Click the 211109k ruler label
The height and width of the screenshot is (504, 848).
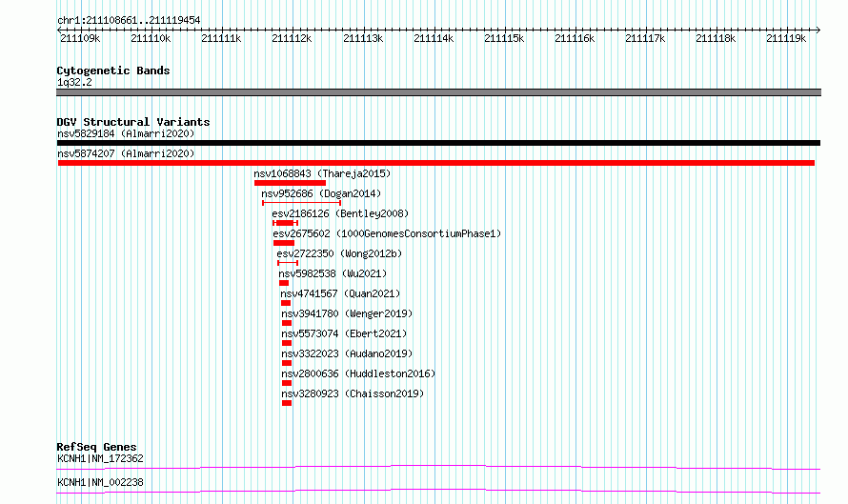coord(80,38)
